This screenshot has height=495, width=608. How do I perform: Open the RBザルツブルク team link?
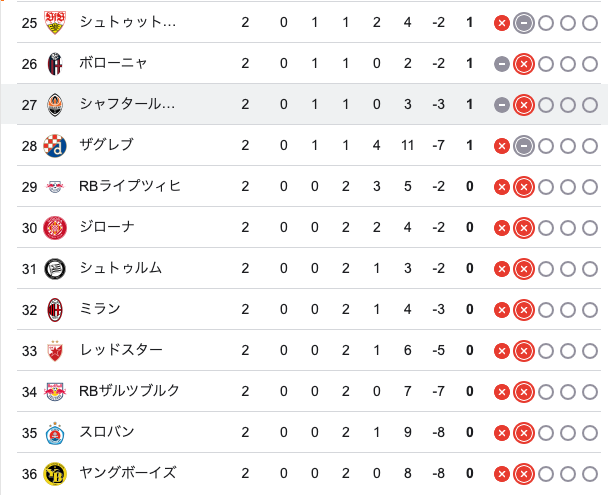click(x=129, y=391)
